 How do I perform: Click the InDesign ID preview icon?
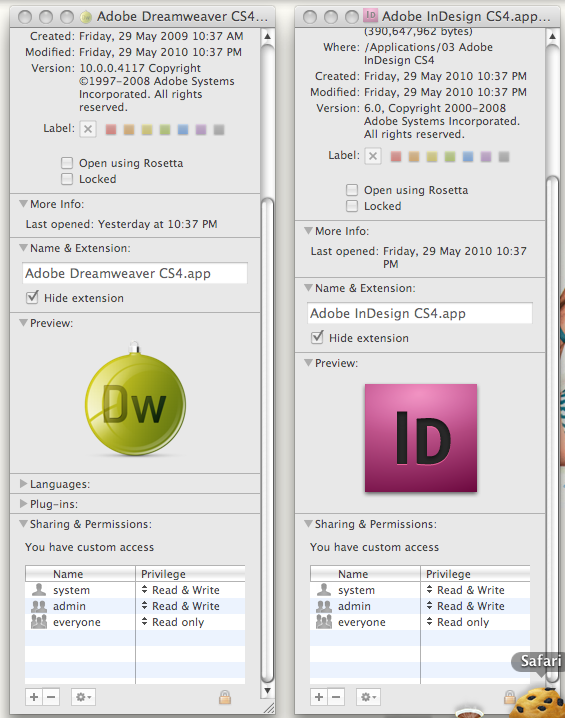(x=421, y=438)
